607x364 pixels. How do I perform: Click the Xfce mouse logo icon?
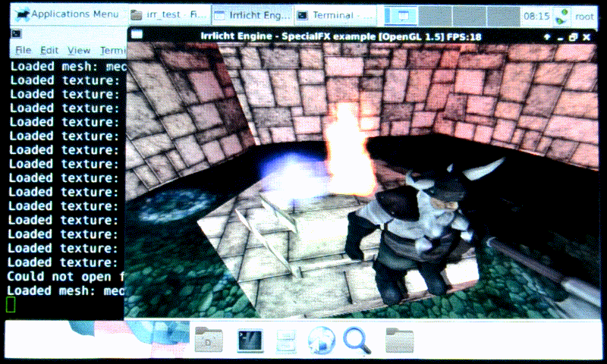22,14
